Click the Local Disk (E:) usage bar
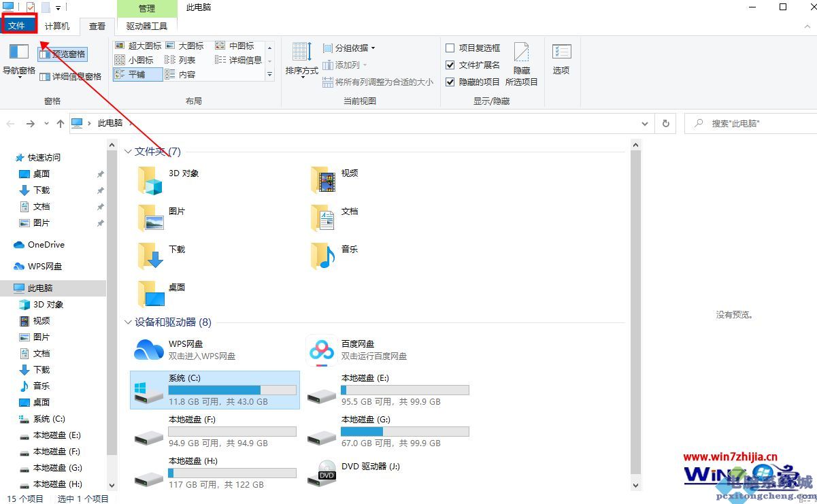Viewport: 817px width, 504px height. coord(405,390)
